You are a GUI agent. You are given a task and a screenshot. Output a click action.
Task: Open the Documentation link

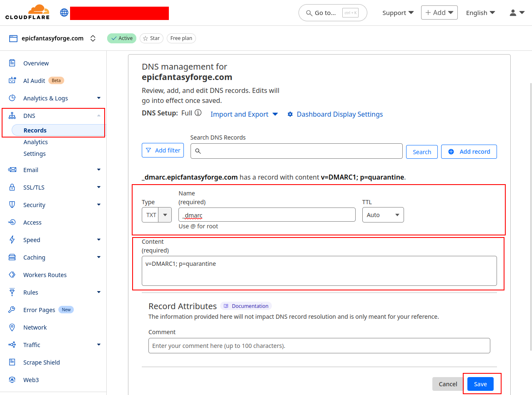[x=246, y=306]
